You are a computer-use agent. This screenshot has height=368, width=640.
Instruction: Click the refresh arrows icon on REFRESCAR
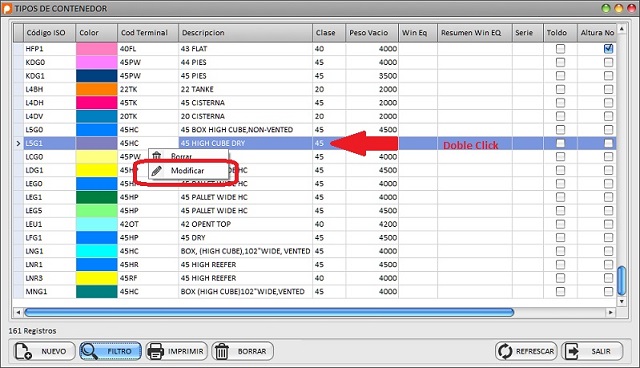pos(505,351)
